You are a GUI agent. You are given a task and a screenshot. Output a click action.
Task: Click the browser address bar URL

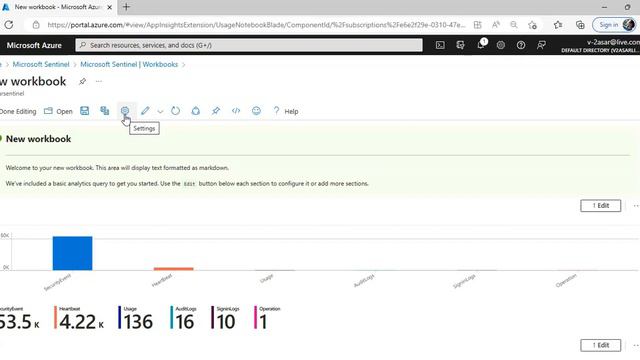click(256, 25)
